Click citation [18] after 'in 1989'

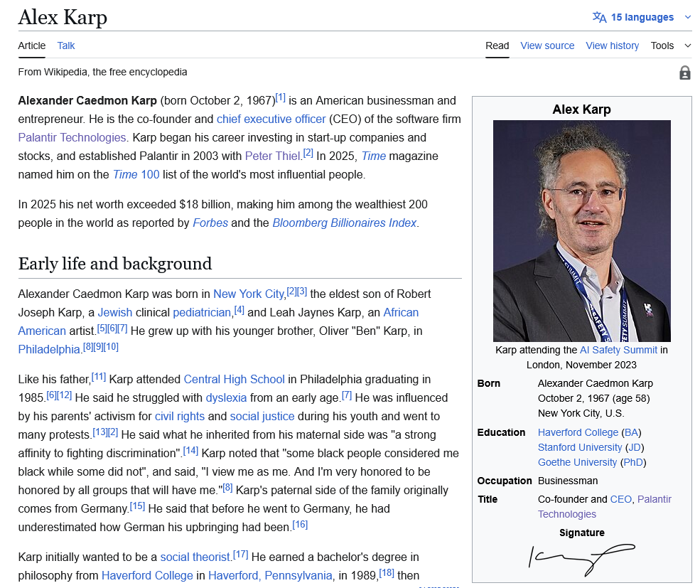[387, 572]
